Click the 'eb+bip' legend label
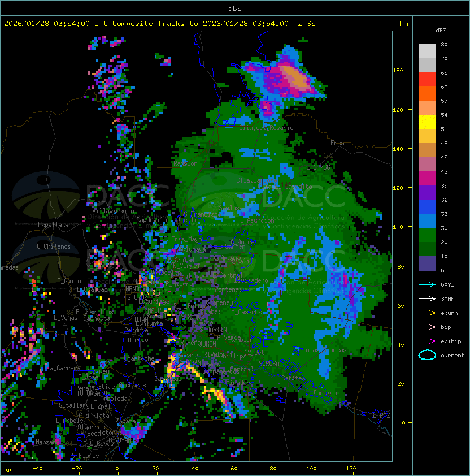This screenshot has height=476, width=470. (x=451, y=341)
